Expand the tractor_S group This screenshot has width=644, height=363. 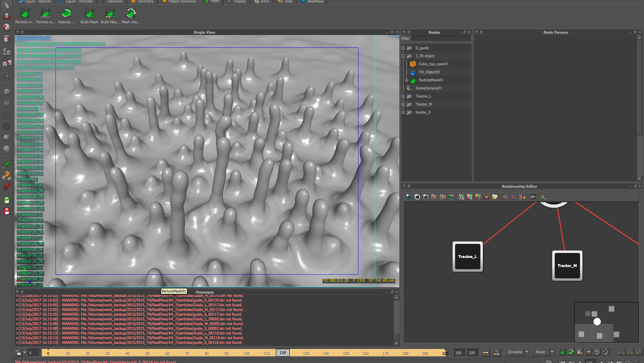(x=403, y=112)
